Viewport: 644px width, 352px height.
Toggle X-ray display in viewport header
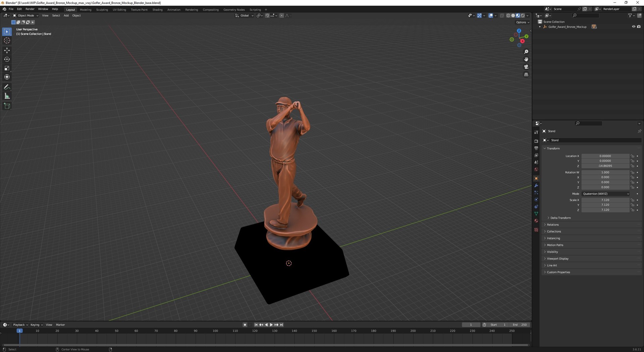tap(502, 15)
